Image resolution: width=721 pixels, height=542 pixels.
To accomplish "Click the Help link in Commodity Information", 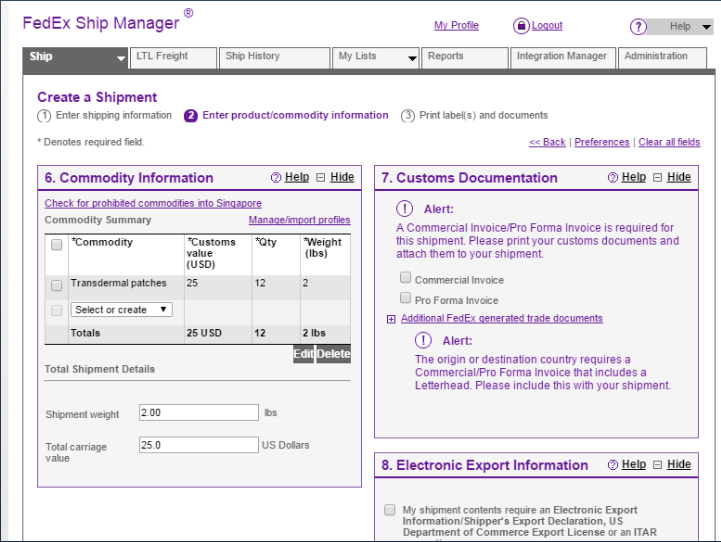I will click(297, 177).
